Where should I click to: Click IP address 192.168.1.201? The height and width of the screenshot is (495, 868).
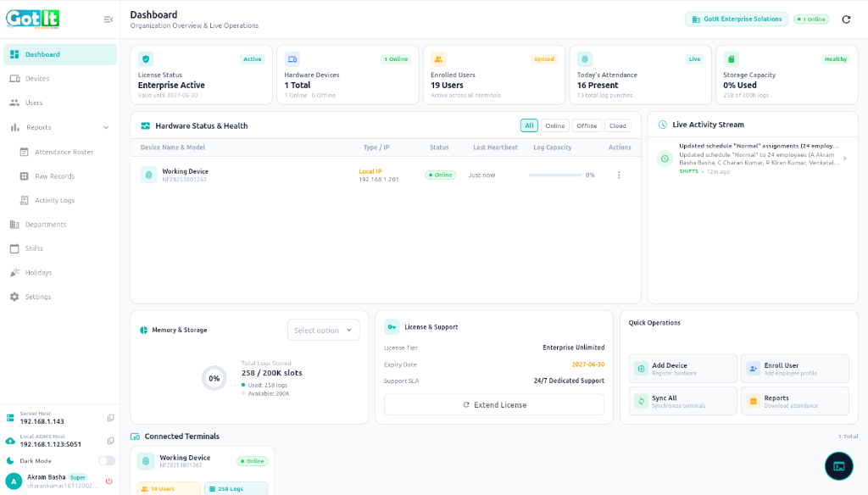(379, 180)
